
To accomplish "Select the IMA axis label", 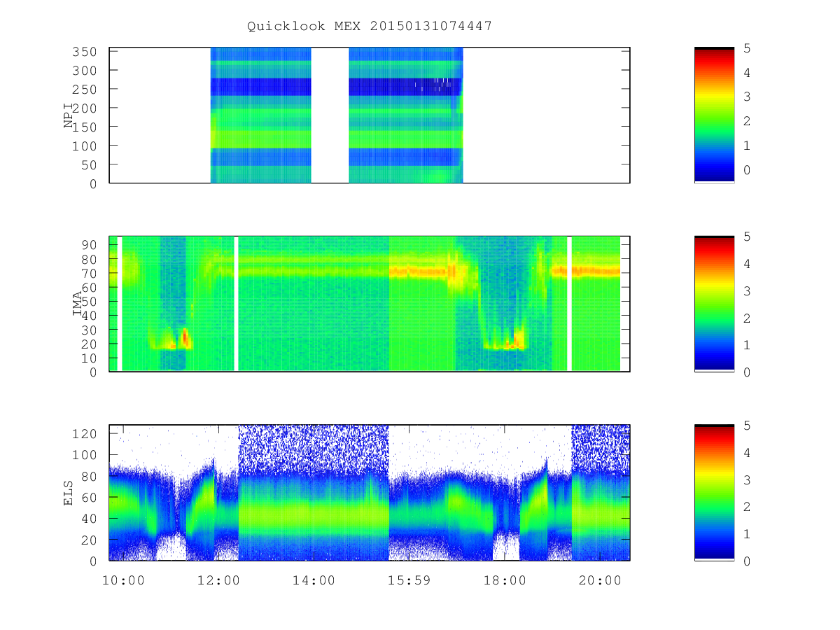I will 78,304.
